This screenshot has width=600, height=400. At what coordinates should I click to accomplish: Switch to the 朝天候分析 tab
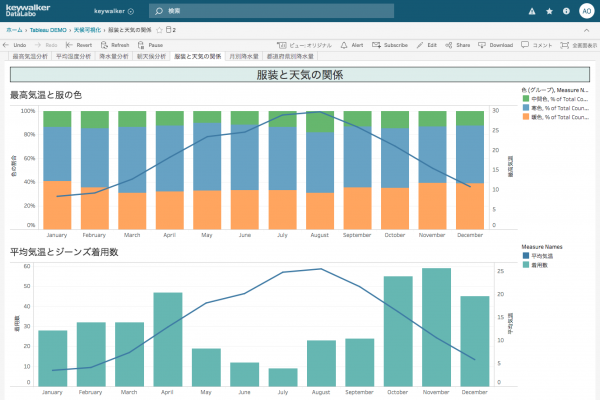pyautogui.click(x=151, y=56)
